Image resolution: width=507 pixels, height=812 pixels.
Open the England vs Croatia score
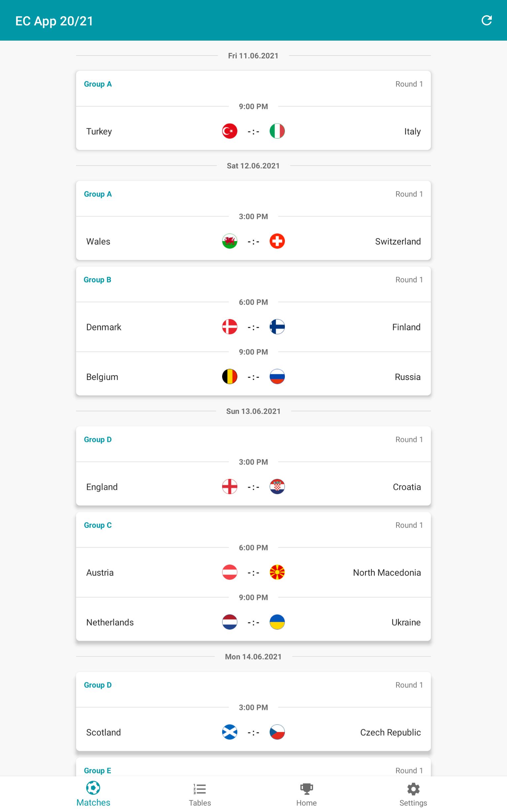coord(253,487)
